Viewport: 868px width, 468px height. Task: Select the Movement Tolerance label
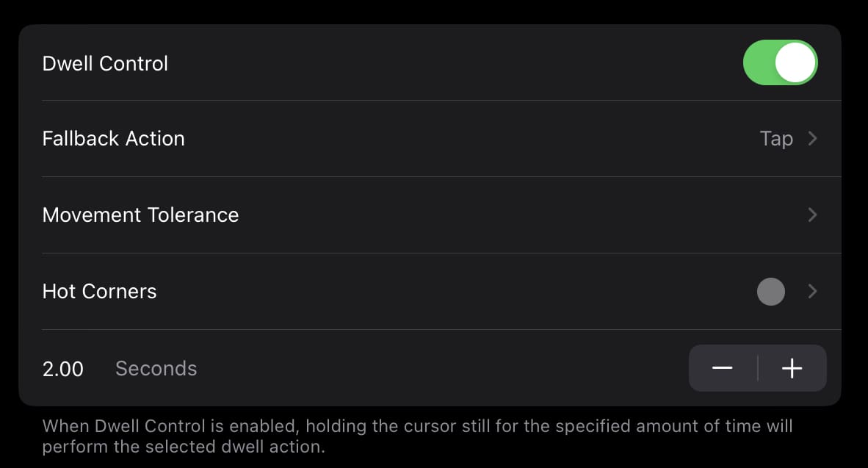(x=140, y=215)
